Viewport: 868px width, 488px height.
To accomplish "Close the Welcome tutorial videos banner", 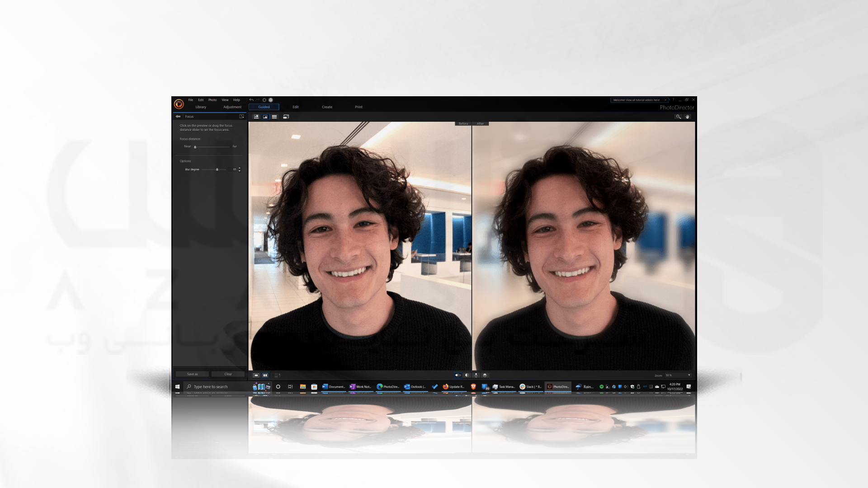I will point(665,100).
